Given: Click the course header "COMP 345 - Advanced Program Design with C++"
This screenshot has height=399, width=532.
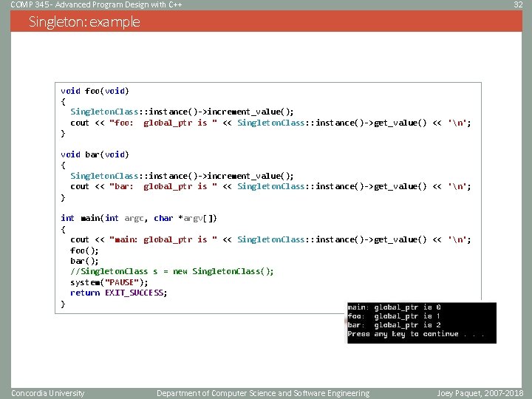Looking at the screenshot, I should pyautogui.click(x=96, y=4).
